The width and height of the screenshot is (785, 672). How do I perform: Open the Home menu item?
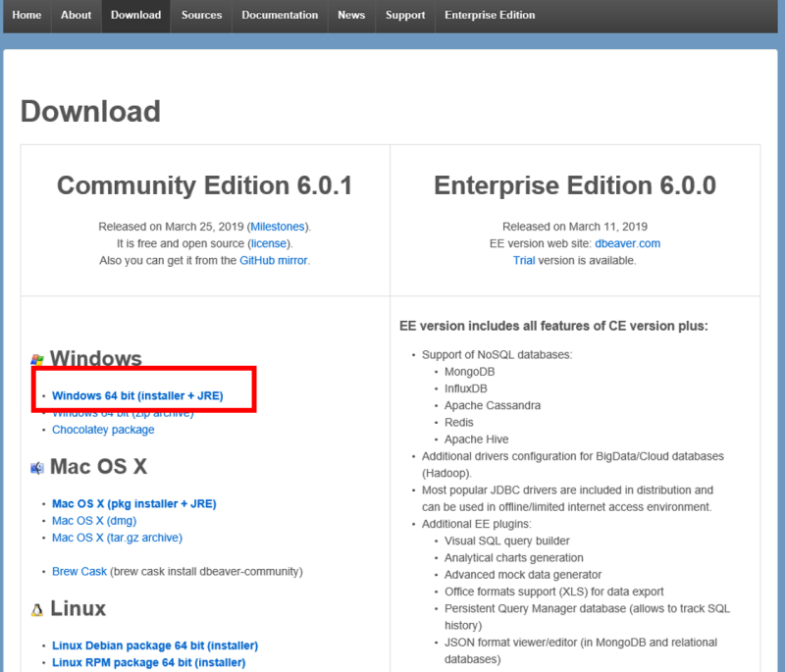(27, 15)
